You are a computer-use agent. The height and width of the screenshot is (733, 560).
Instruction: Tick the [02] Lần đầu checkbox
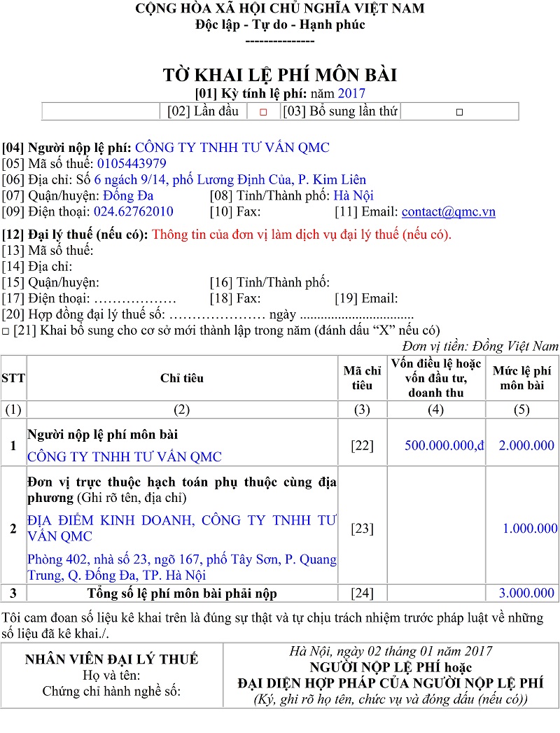(x=263, y=112)
